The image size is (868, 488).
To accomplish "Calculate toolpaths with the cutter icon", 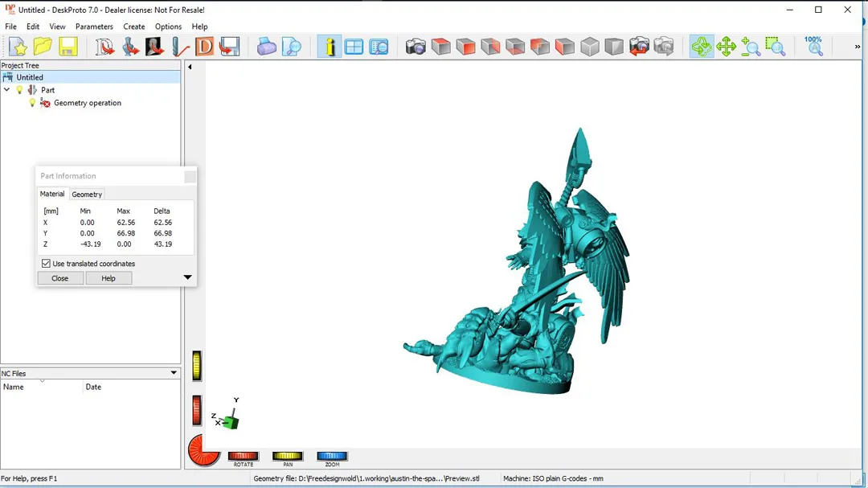I will (179, 47).
